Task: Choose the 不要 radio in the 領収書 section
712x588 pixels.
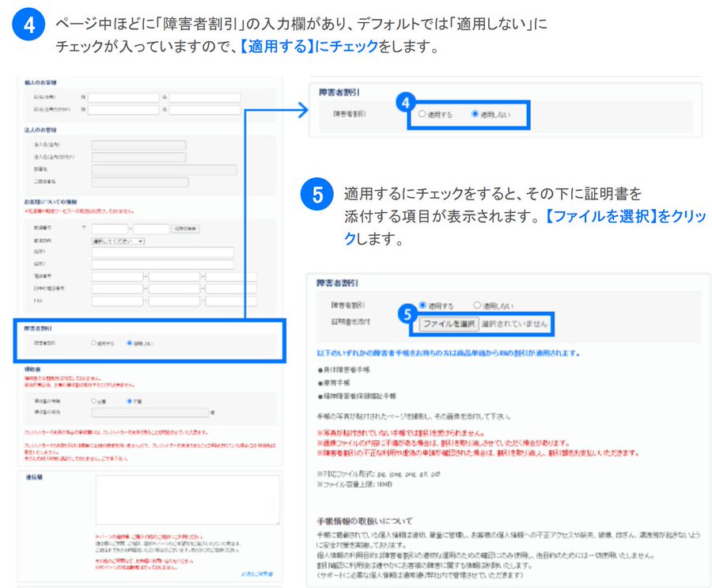Action: click(129, 401)
